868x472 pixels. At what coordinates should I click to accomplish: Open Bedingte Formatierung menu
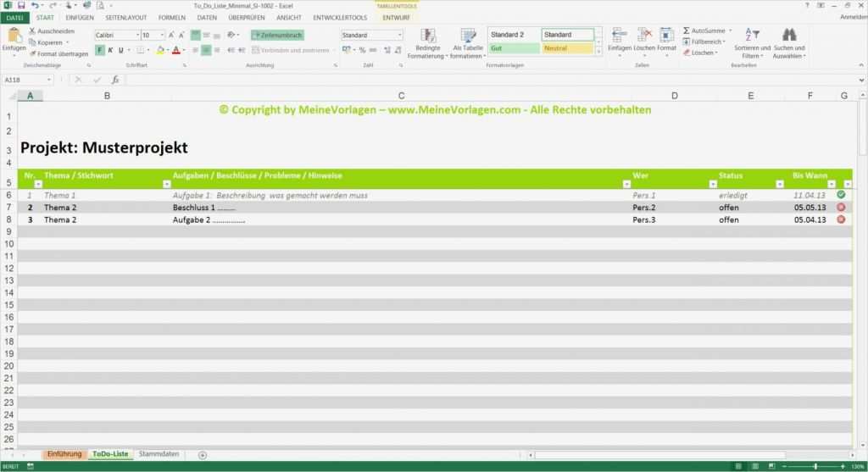click(427, 43)
